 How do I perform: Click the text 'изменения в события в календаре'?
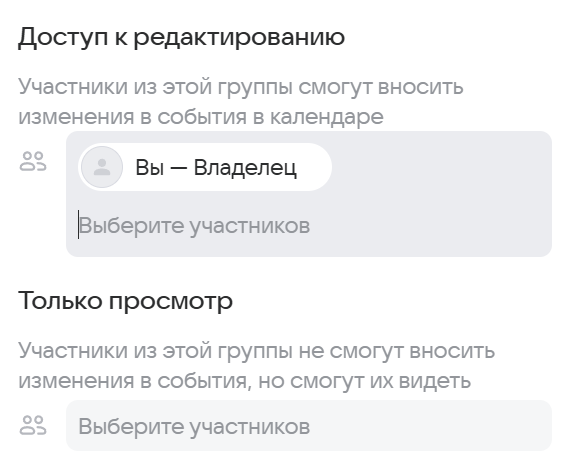201,117
